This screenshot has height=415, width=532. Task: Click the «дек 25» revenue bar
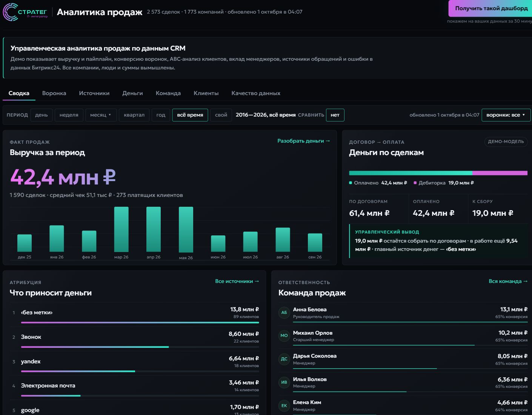click(25, 243)
